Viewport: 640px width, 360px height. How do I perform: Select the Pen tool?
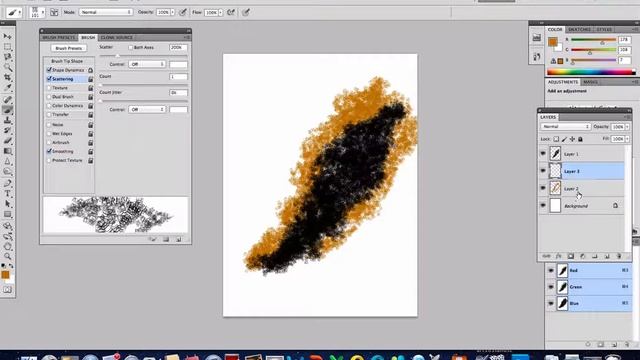(7, 183)
